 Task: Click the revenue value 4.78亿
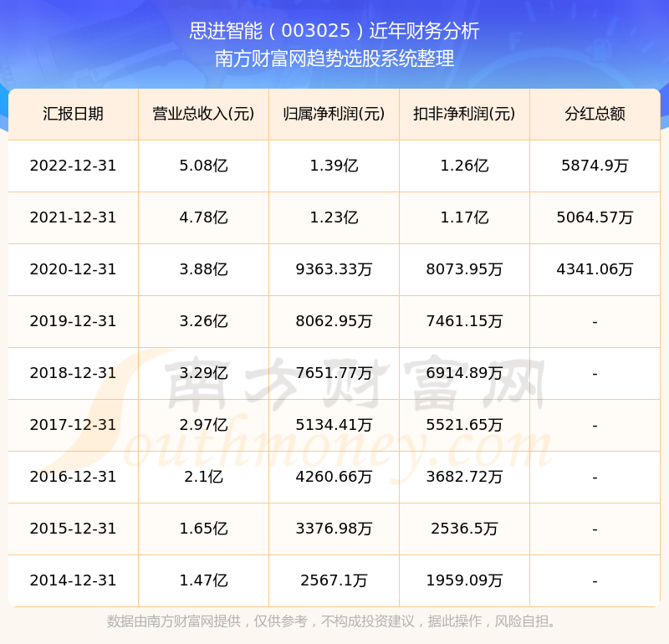[203, 217]
